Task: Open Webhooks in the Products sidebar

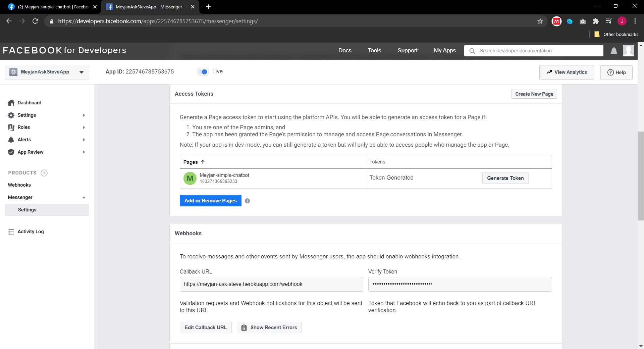Action: (19, 185)
